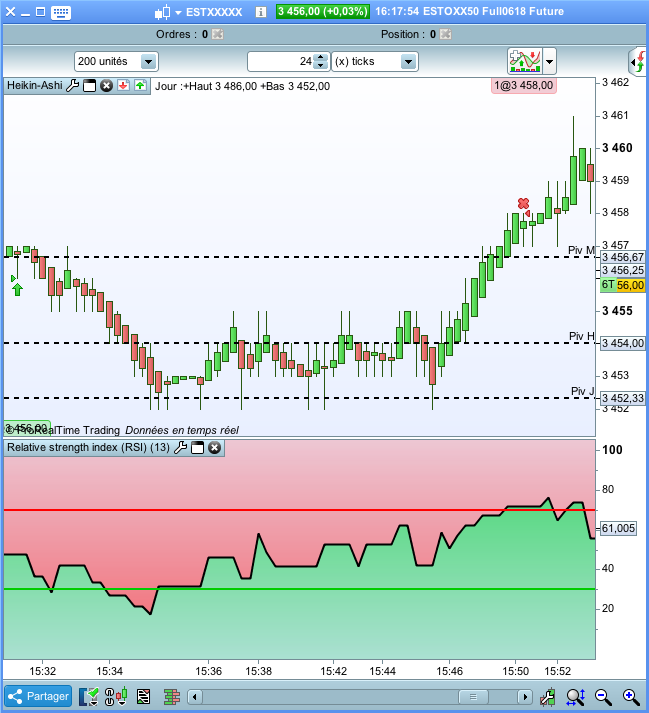Open the 200 unités dropdown

click(116, 61)
